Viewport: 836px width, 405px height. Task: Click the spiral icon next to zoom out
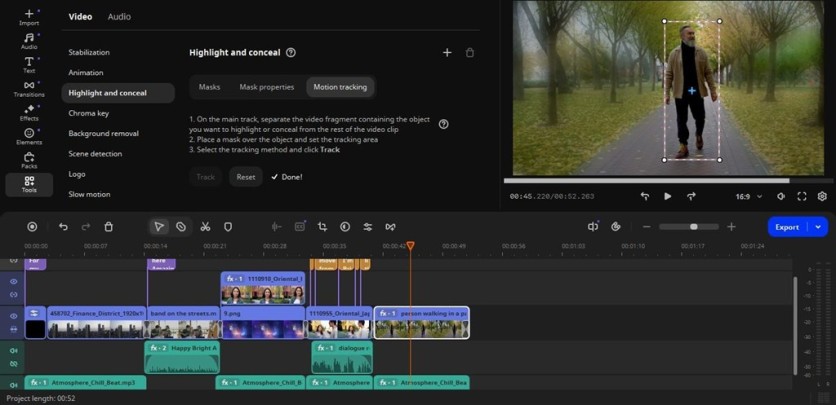click(x=616, y=227)
